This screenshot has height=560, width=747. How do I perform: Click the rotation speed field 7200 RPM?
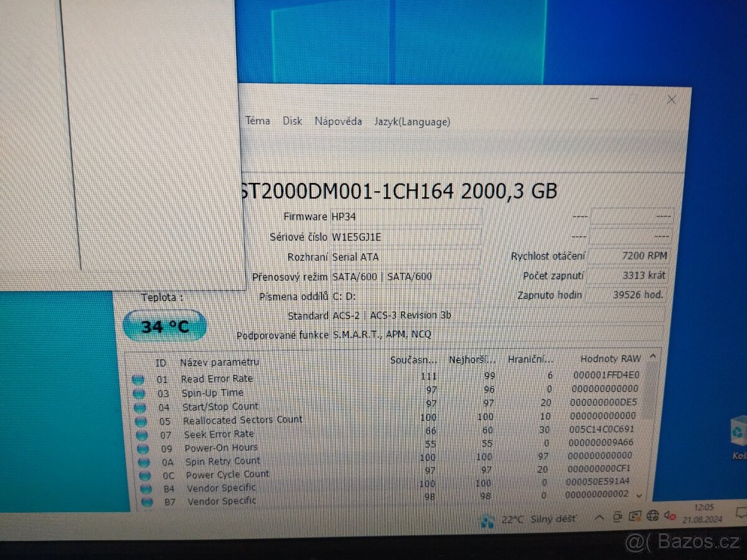(x=629, y=256)
